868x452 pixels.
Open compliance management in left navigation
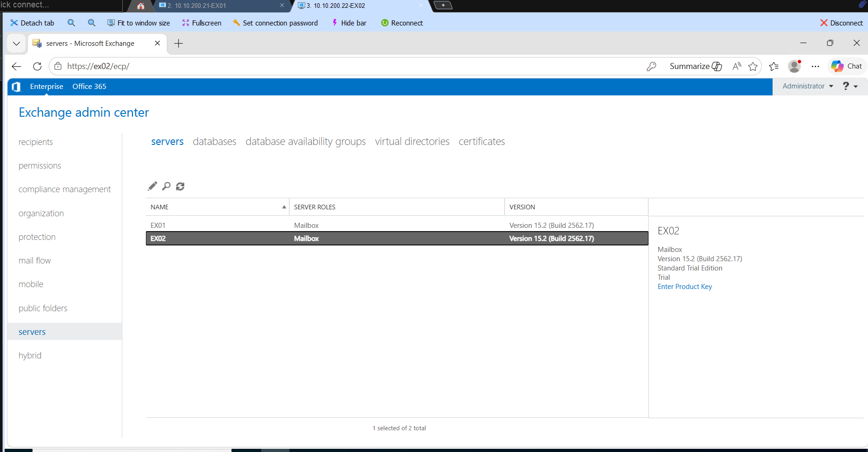tap(64, 189)
